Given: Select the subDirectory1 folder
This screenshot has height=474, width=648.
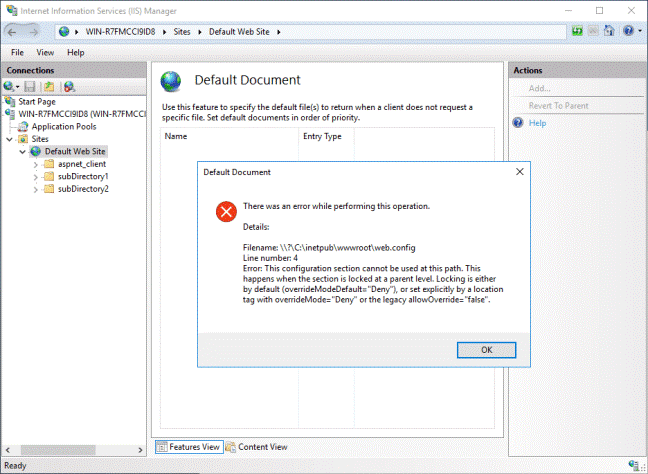Looking at the screenshot, I should click(83, 176).
